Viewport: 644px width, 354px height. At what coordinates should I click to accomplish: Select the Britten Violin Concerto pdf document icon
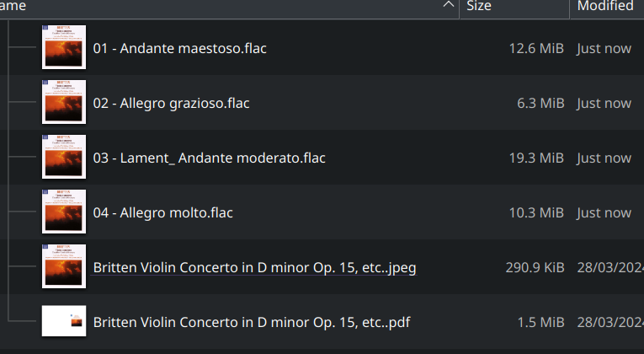(x=64, y=322)
